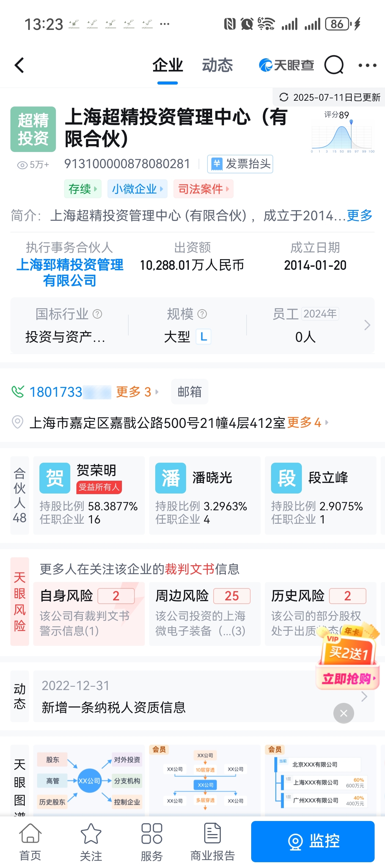Tap the 国标行业 help question icon
Image resolution: width=385 pixels, height=868 pixels.
pyautogui.click(x=97, y=314)
